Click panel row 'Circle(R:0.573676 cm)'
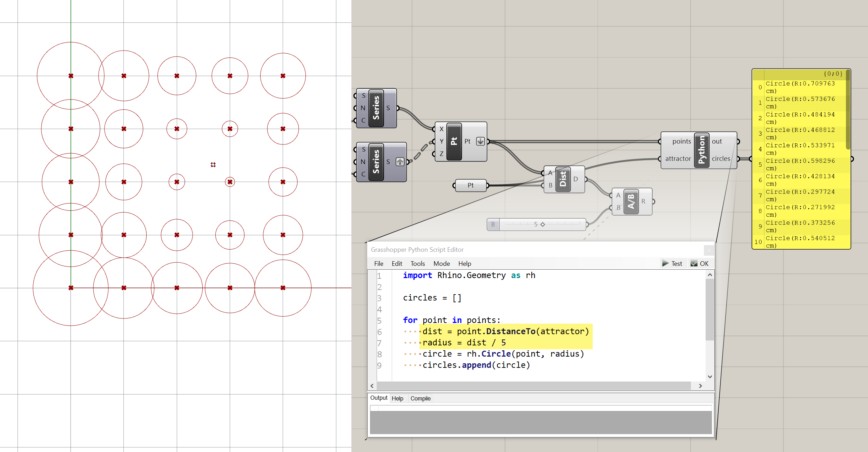This screenshot has width=868, height=452. [801, 102]
